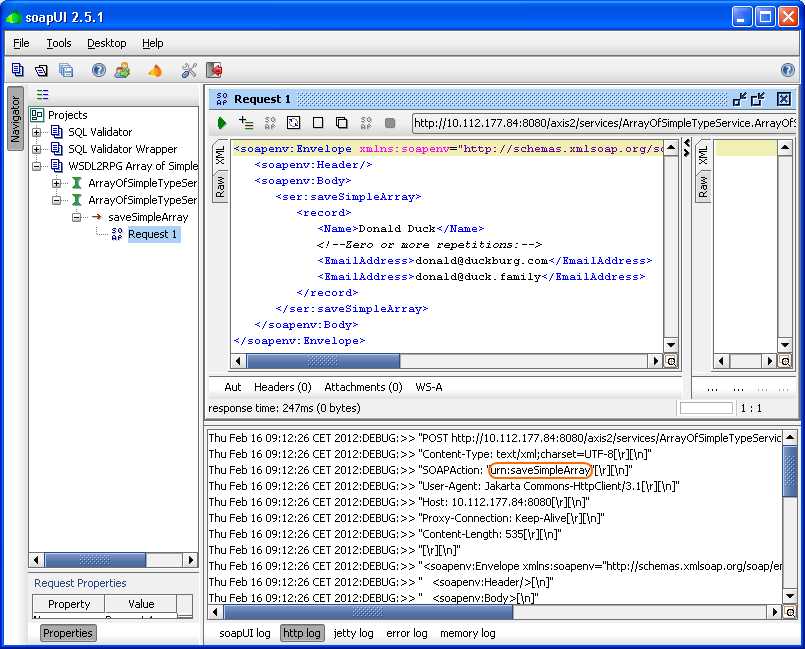Click the SOAPAction log line

[x=420, y=470]
